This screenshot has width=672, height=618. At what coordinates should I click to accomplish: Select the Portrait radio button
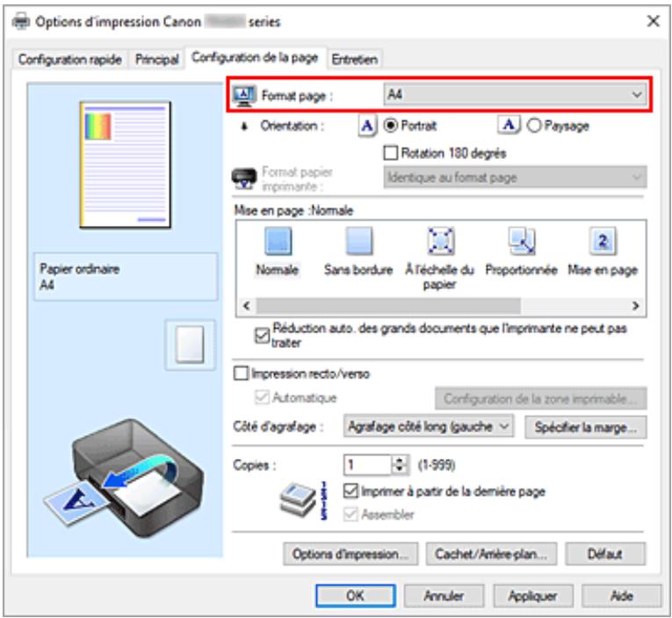[x=390, y=125]
